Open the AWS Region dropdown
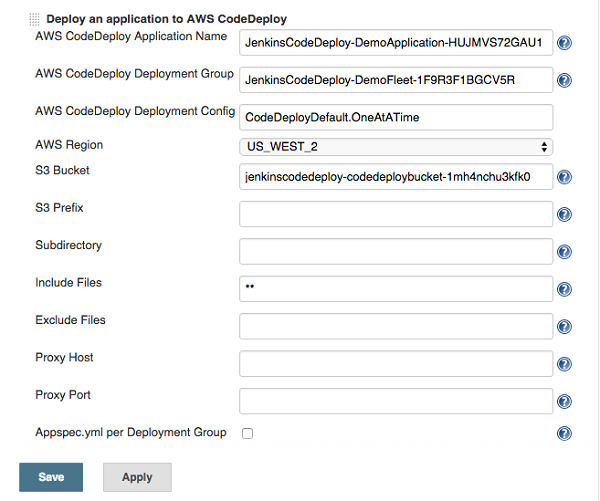This screenshot has width=600, height=501. 396,147
